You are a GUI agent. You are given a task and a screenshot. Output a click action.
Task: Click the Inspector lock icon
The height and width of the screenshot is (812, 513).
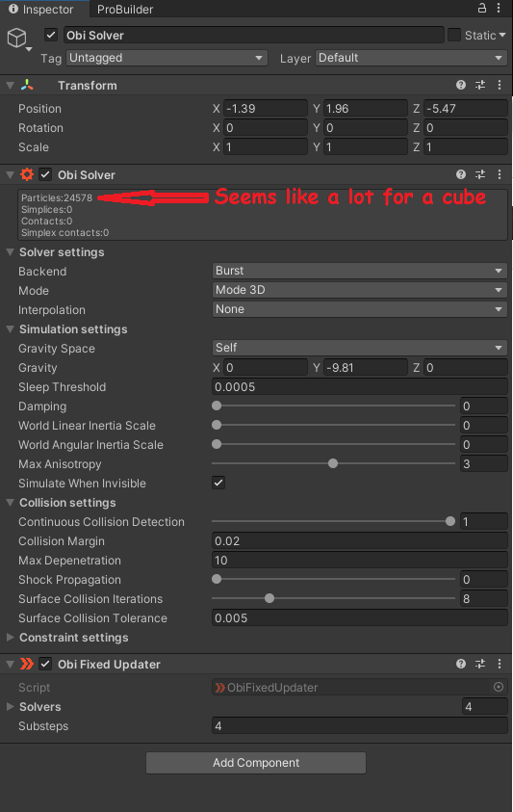coord(482,8)
